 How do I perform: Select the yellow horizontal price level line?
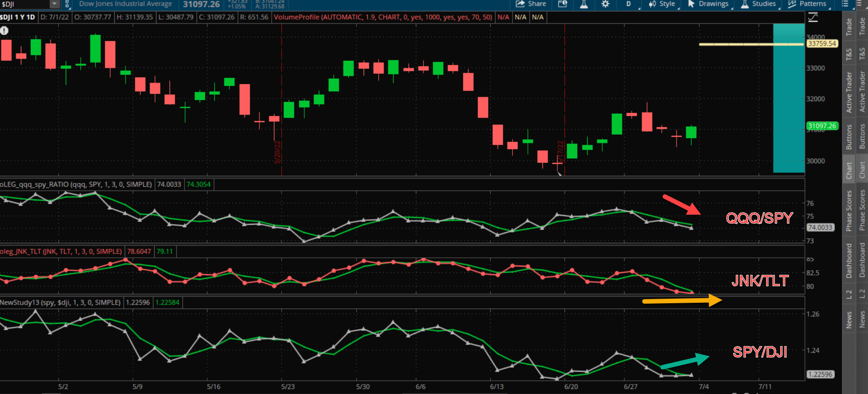pyautogui.click(x=751, y=44)
